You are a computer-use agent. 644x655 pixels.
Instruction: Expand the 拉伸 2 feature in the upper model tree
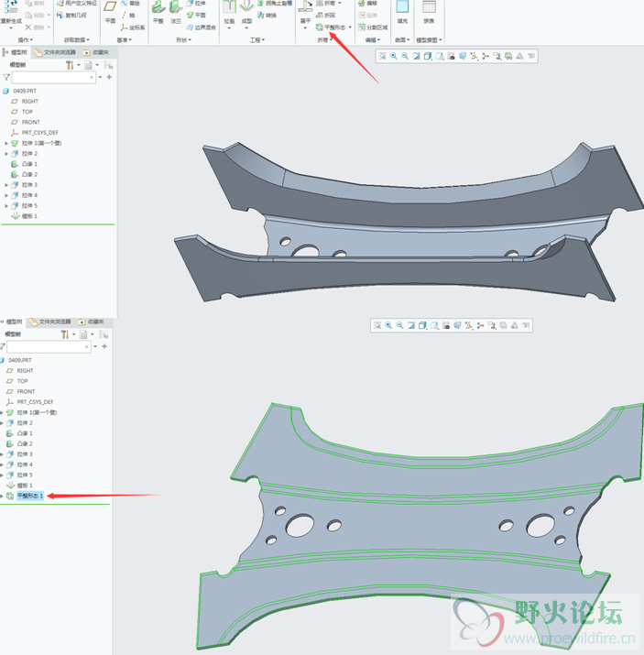6,154
